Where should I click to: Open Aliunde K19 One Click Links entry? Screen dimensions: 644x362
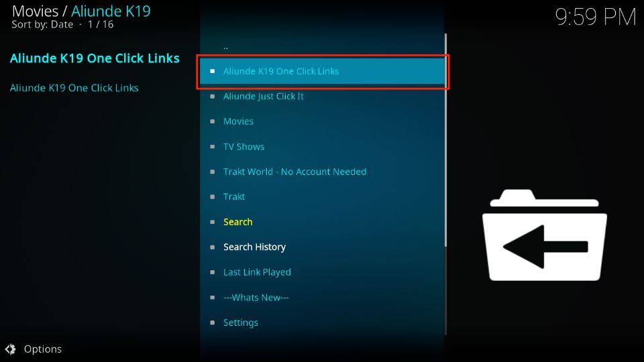tap(322, 71)
